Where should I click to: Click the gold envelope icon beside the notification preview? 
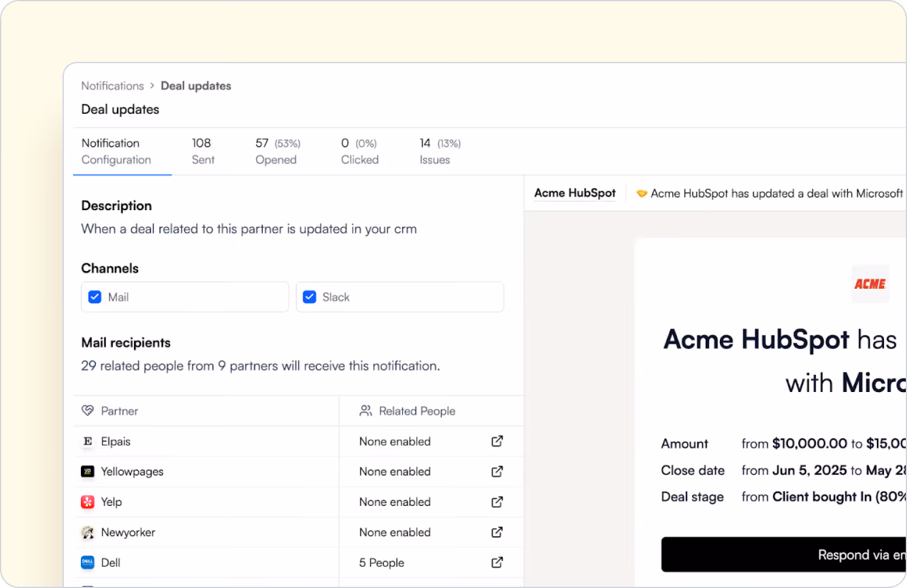tap(641, 193)
